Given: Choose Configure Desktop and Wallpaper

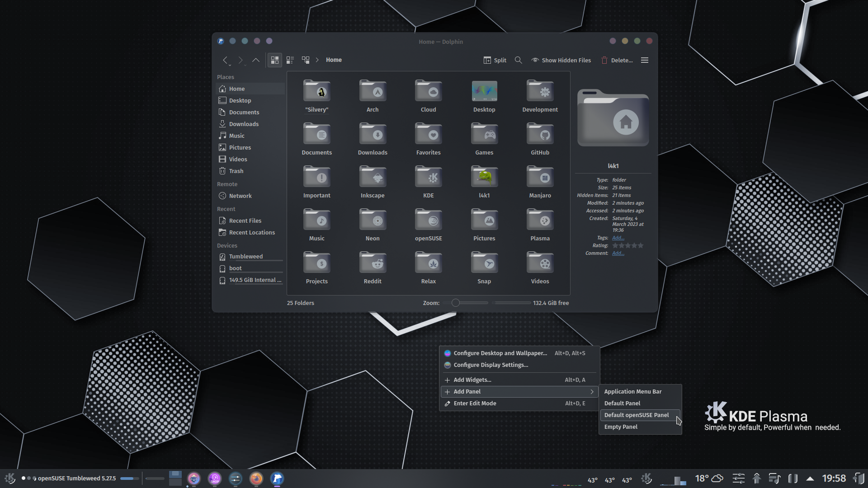Looking at the screenshot, I should [x=519, y=353].
